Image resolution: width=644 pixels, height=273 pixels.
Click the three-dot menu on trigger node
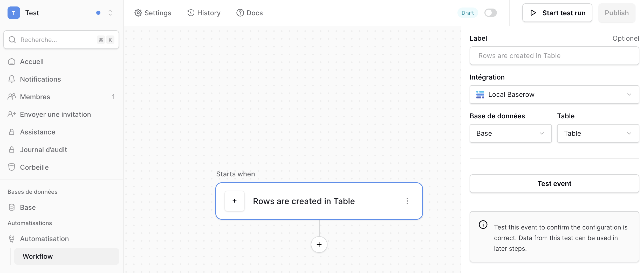point(407,201)
